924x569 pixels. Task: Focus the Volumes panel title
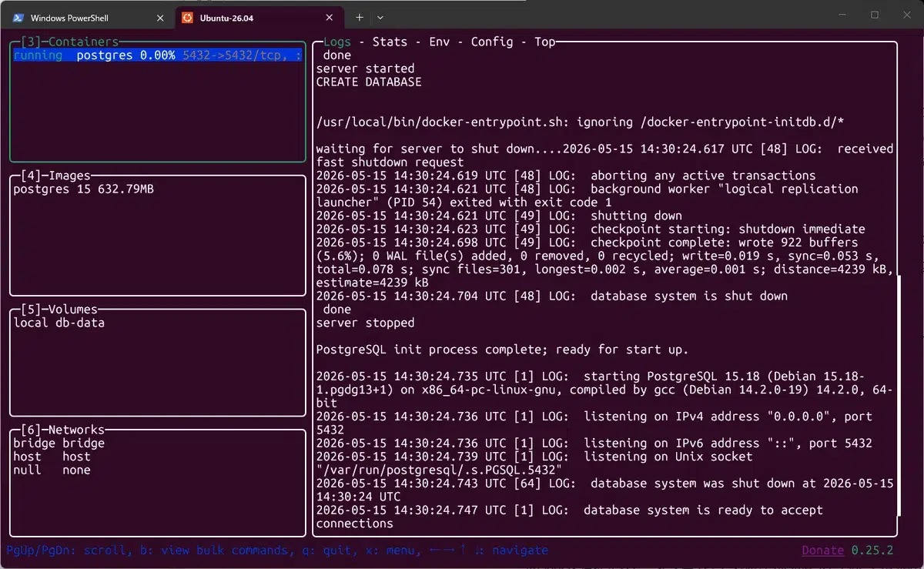point(59,310)
